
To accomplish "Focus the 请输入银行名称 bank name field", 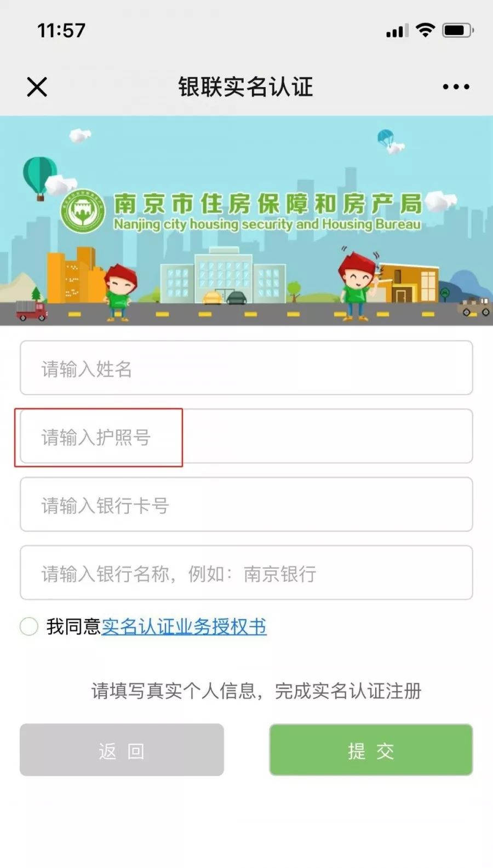I will 246,573.
